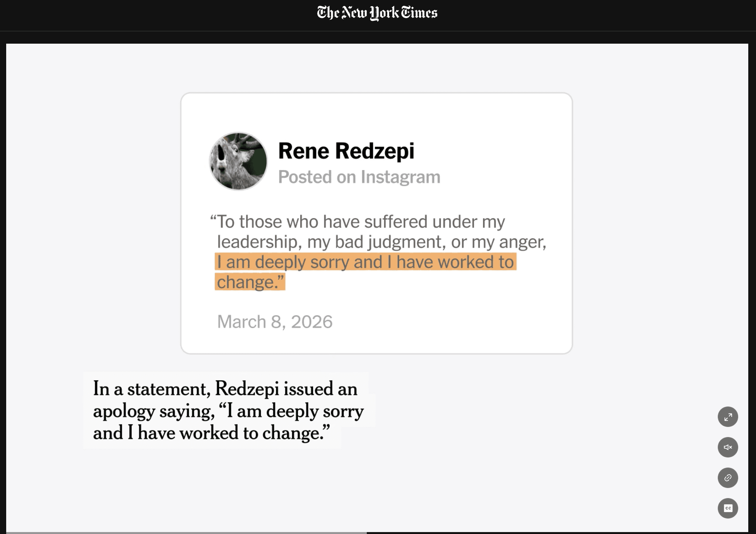Select the name Rene Redzepi
The image size is (756, 534).
coord(346,151)
